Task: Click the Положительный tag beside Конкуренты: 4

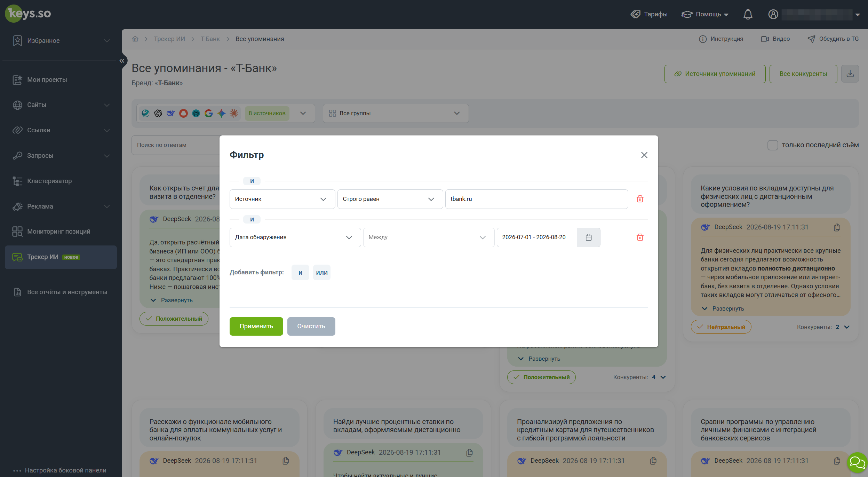Action: (x=541, y=377)
